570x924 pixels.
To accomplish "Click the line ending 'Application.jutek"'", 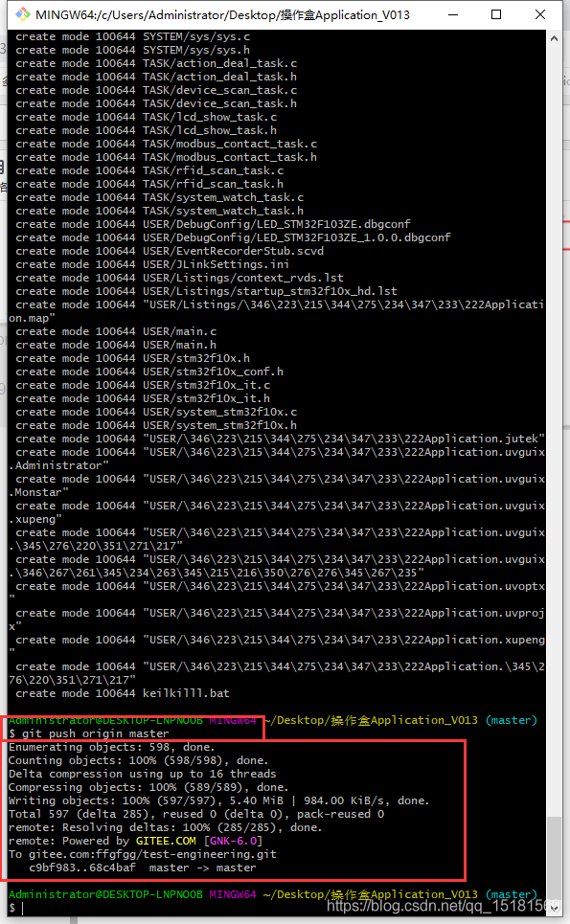I will (280, 439).
